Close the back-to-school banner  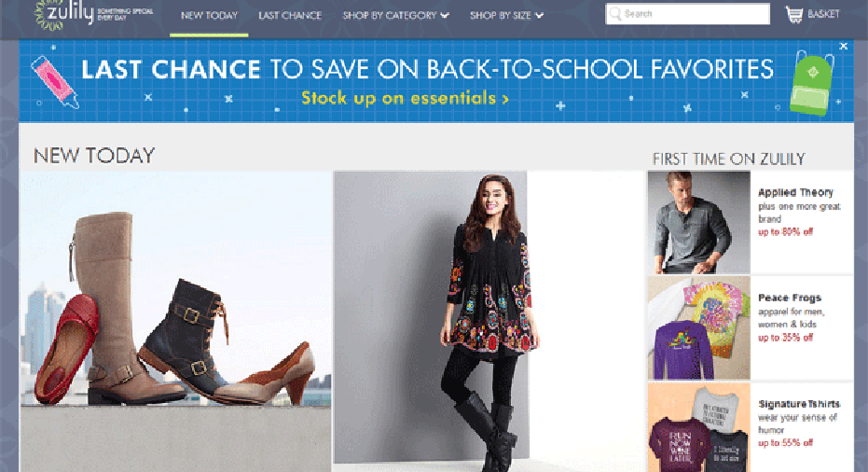843,47
